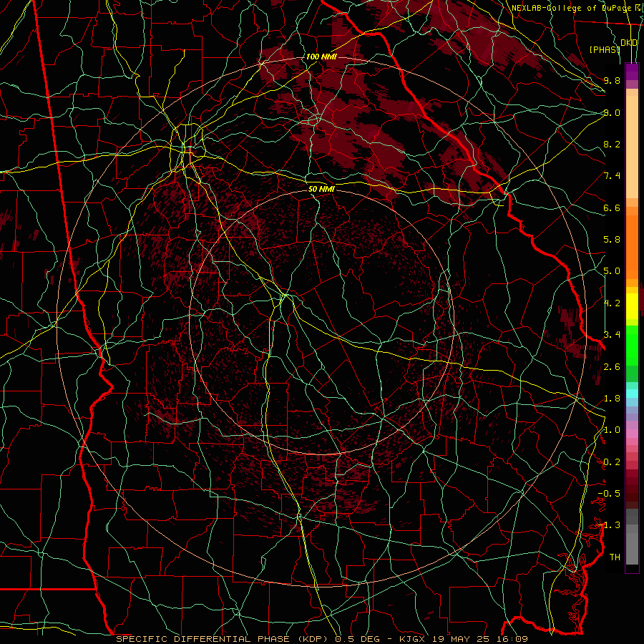Click the 1.8 value on the scale

[x=612, y=399]
